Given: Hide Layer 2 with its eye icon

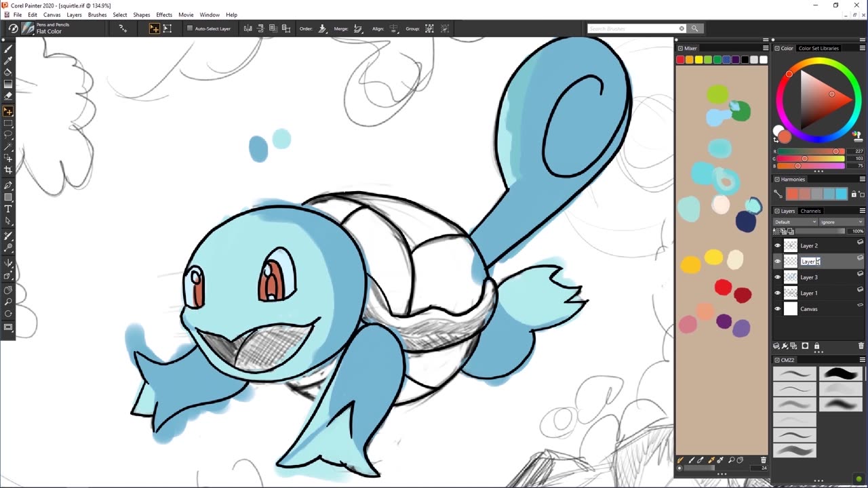Looking at the screenshot, I should tap(778, 245).
